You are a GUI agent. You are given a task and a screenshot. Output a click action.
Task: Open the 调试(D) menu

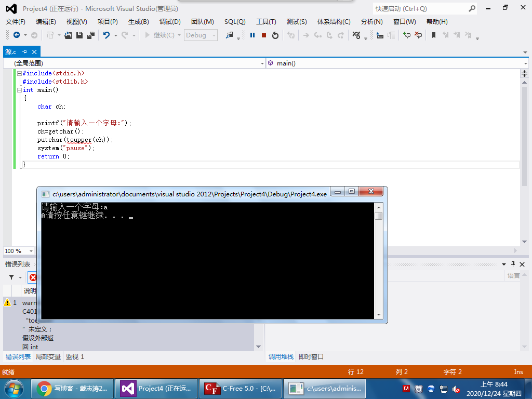(x=170, y=22)
